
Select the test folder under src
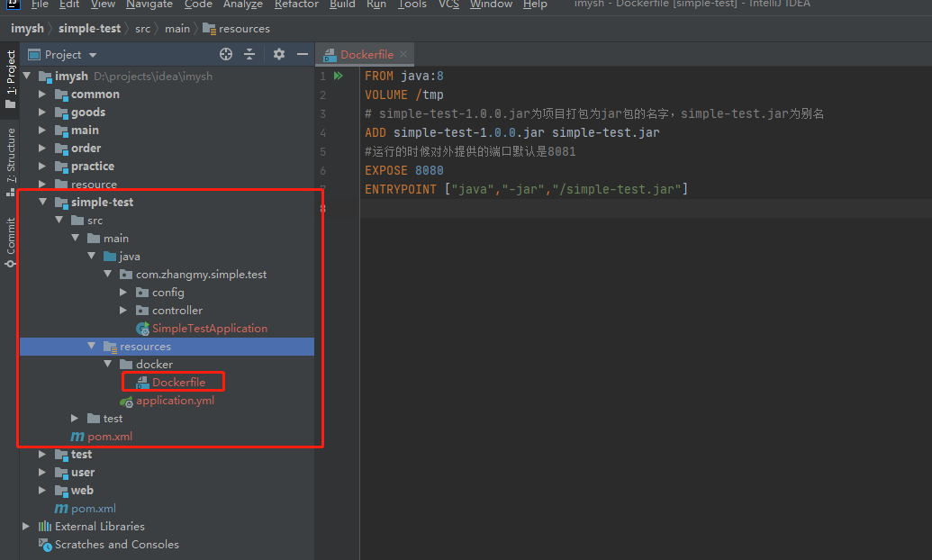pos(113,419)
